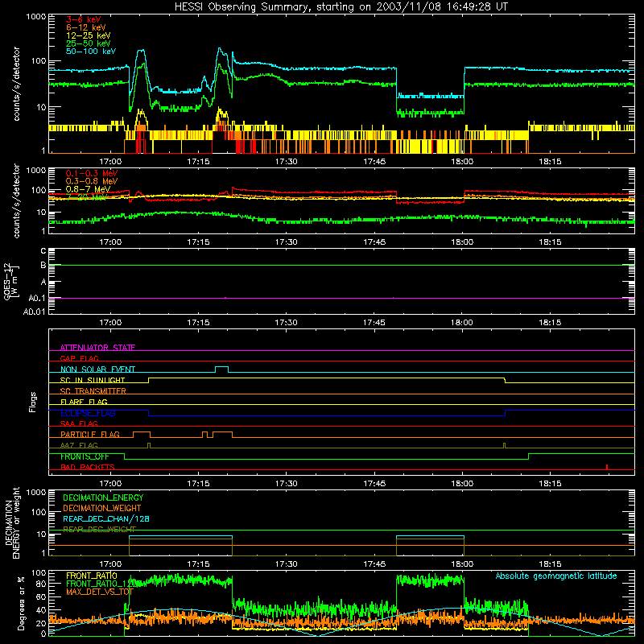Screen dimensions: 644x644
Task: Click the SC_IN_SUNLIGHT flag label
Action: pyautogui.click(x=93, y=380)
